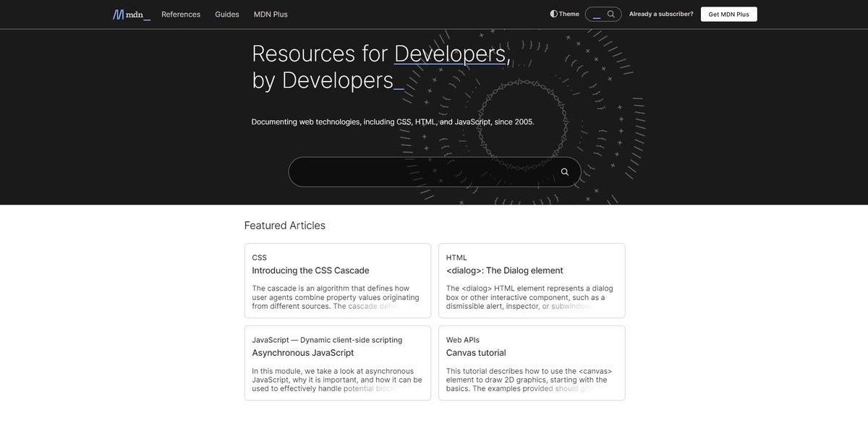The image size is (868, 423).
Task: Open the Guides navigation menu
Action: pos(226,14)
